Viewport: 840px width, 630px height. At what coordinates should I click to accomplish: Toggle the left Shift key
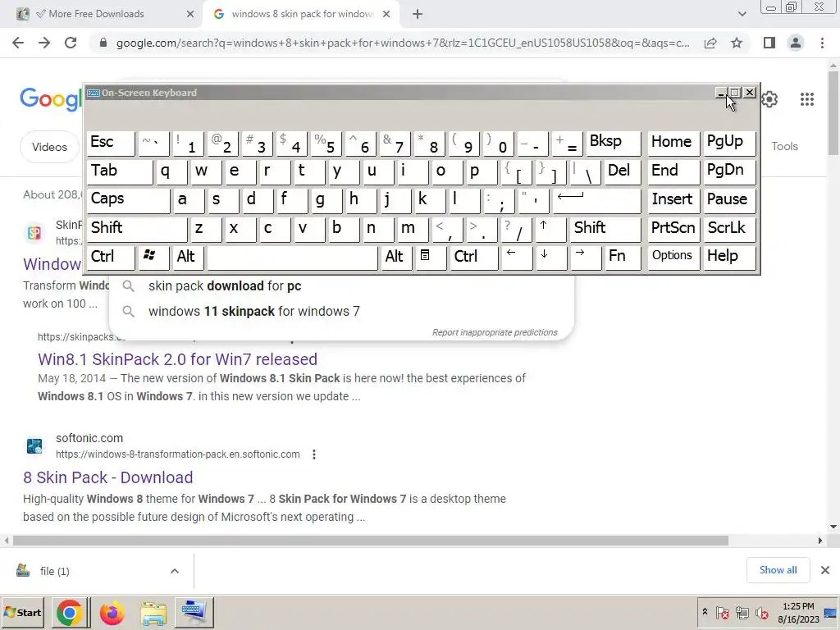(x=136, y=229)
